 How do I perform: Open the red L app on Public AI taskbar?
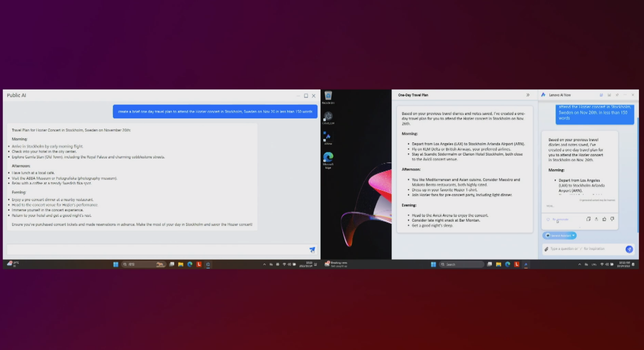pyautogui.click(x=199, y=265)
